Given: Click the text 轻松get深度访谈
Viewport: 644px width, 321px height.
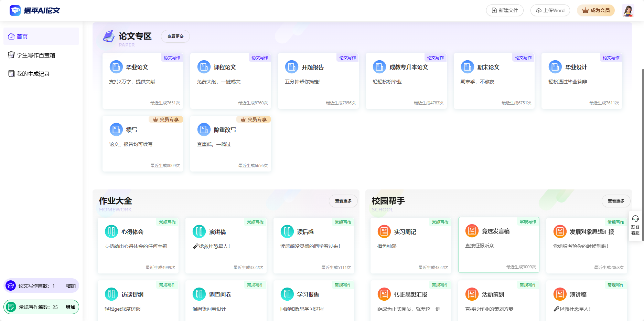Looking at the screenshot, I should click(x=122, y=309).
